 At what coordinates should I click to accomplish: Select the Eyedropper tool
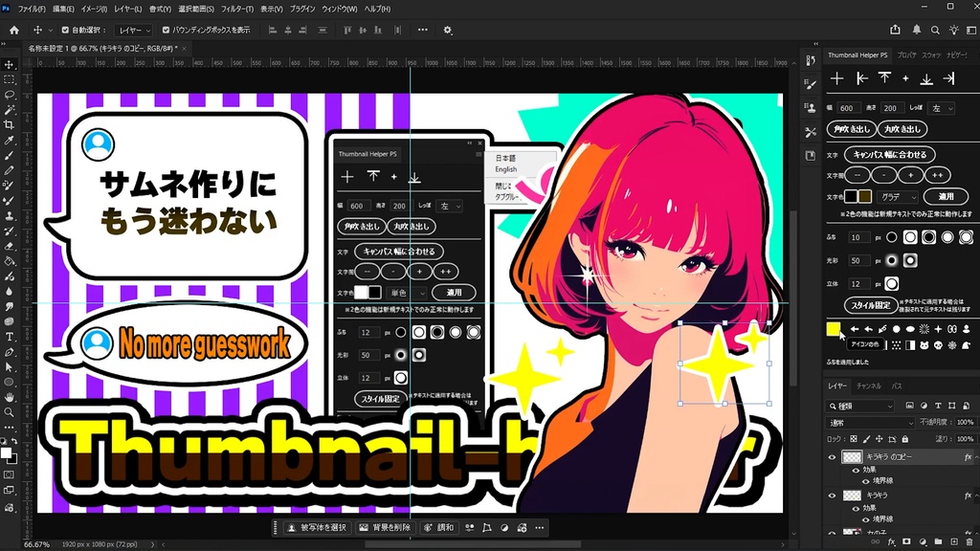9,141
